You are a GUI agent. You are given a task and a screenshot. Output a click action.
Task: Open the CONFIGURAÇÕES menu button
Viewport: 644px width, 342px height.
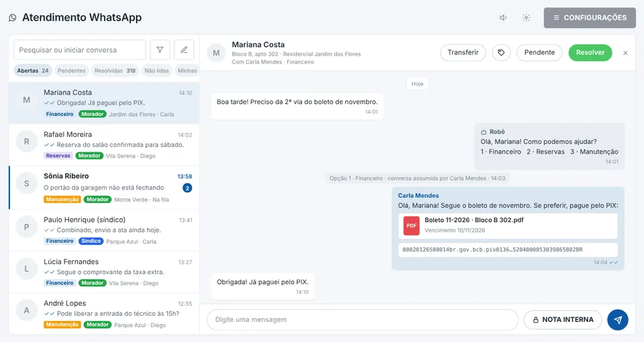click(x=590, y=17)
